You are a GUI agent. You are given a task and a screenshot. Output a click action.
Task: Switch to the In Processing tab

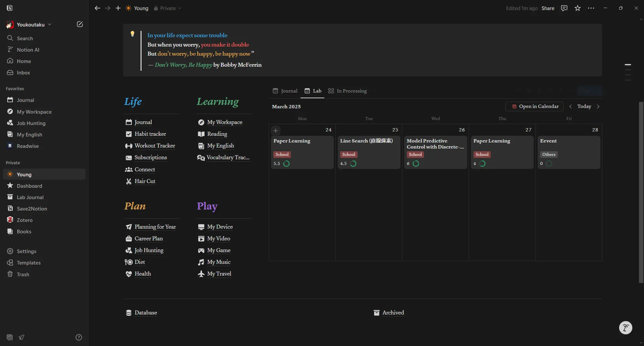pyautogui.click(x=347, y=91)
